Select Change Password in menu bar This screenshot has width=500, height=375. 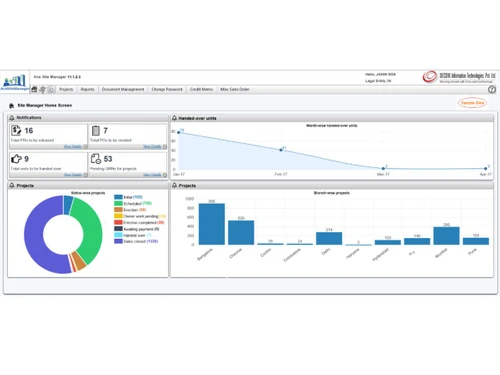[x=167, y=89]
